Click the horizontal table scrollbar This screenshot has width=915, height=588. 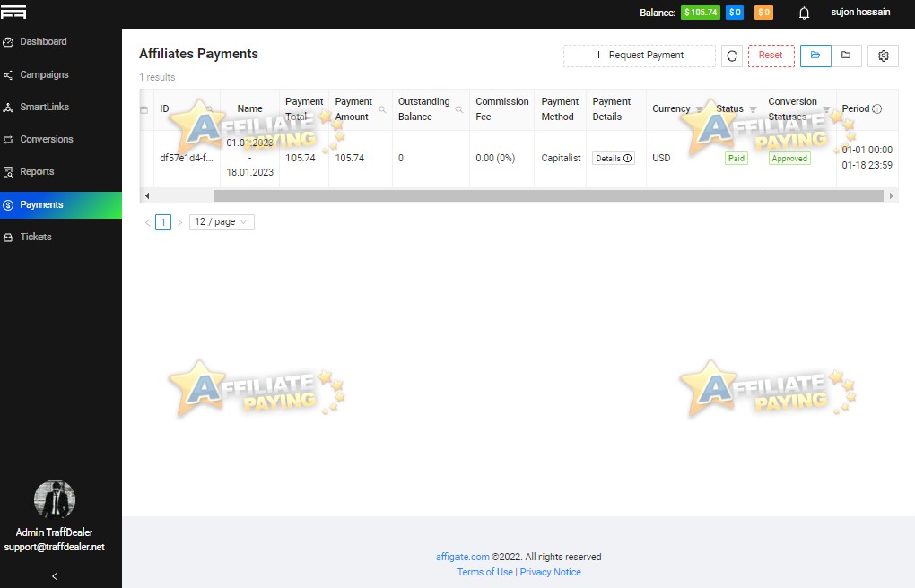tap(548, 196)
